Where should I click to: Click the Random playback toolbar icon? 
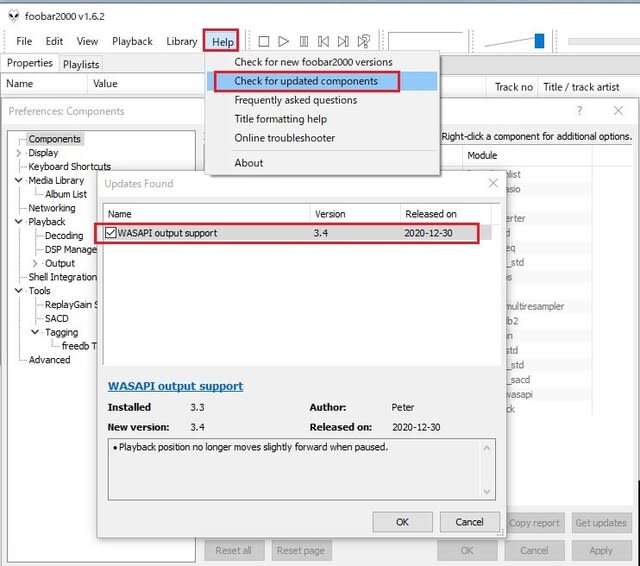pyautogui.click(x=364, y=41)
